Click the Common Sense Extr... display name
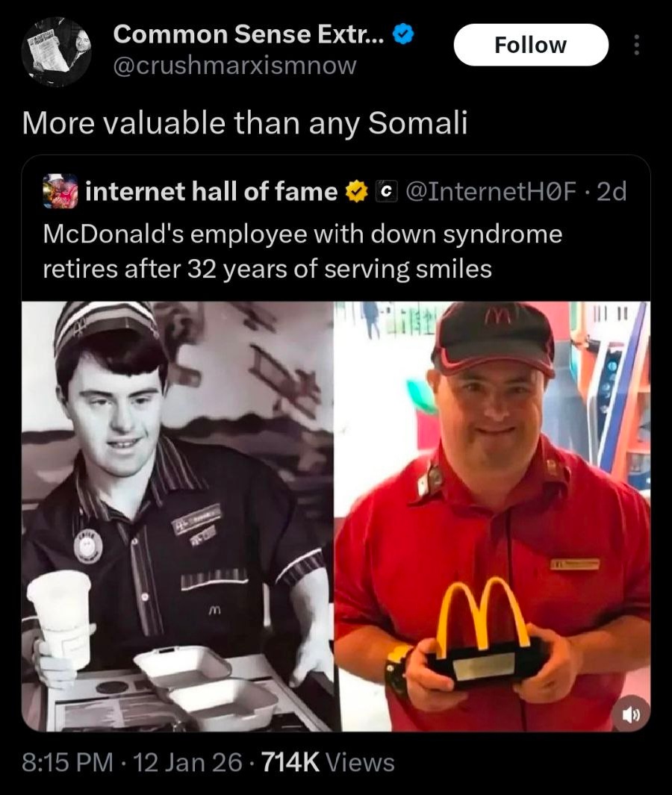672x795 pixels. point(249,34)
